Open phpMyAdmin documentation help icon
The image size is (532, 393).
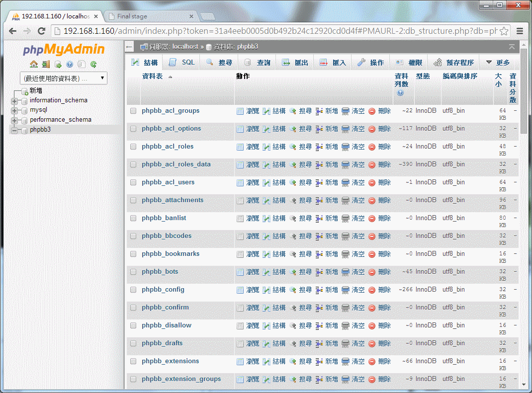pyautogui.click(x=70, y=64)
